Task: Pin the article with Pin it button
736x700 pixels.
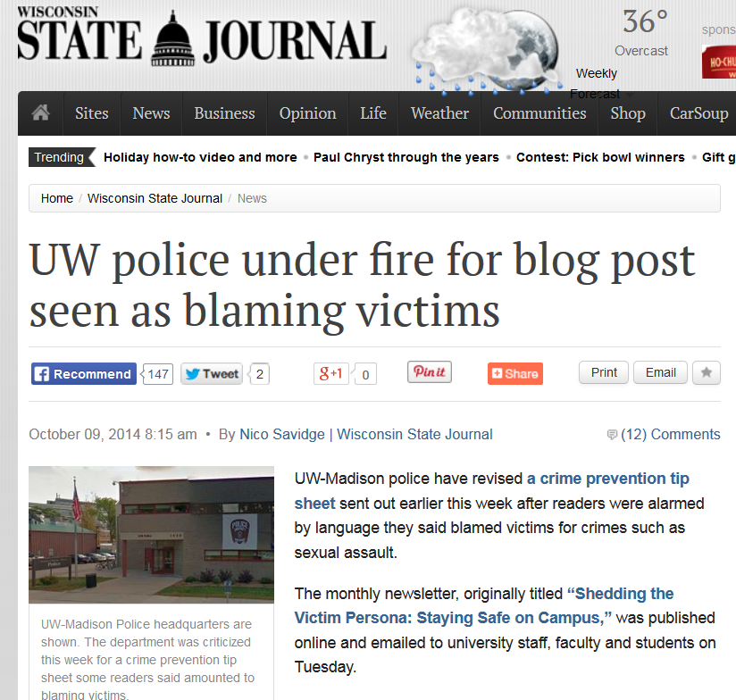Action: point(430,371)
